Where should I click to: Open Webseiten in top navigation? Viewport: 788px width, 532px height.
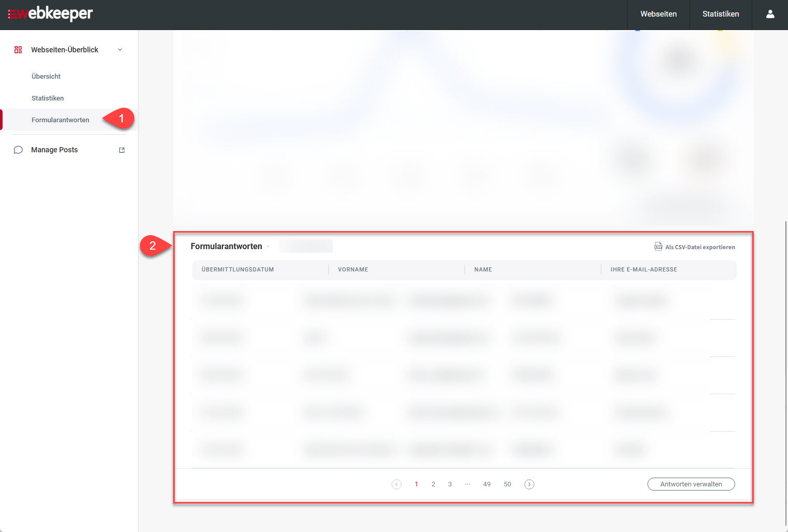(x=658, y=14)
